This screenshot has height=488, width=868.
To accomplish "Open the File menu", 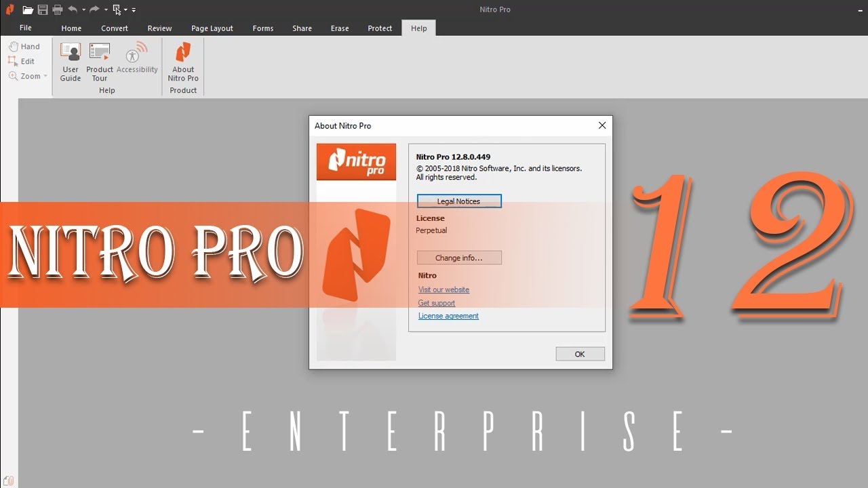I will [26, 28].
